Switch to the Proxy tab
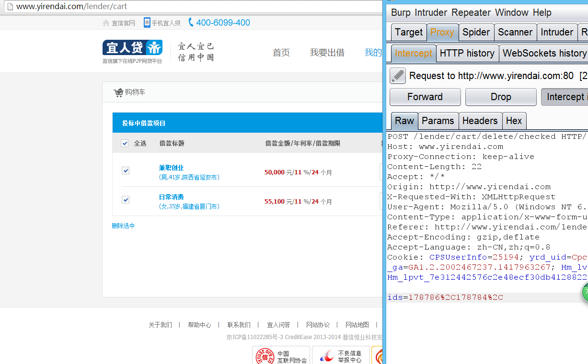This screenshot has height=364, width=588. pos(442,32)
